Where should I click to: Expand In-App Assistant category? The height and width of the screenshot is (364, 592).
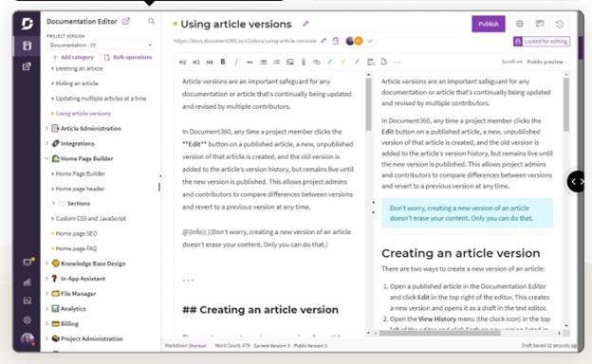(46, 279)
